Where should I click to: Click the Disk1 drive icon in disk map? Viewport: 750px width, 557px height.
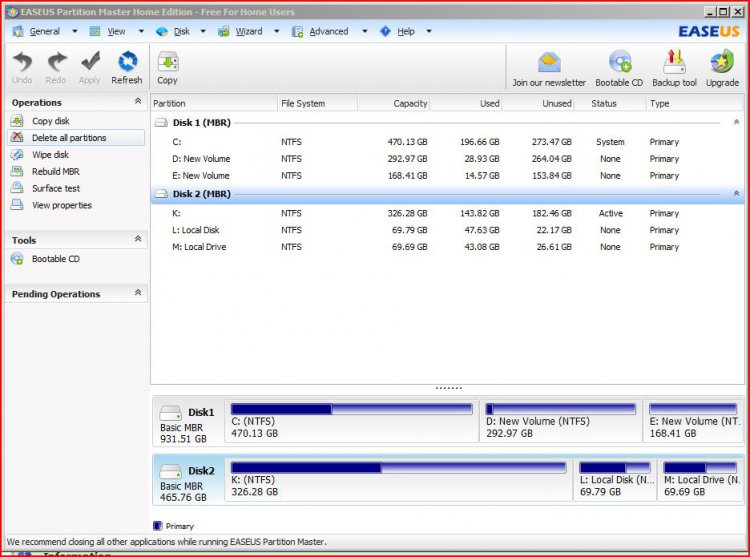click(x=170, y=412)
